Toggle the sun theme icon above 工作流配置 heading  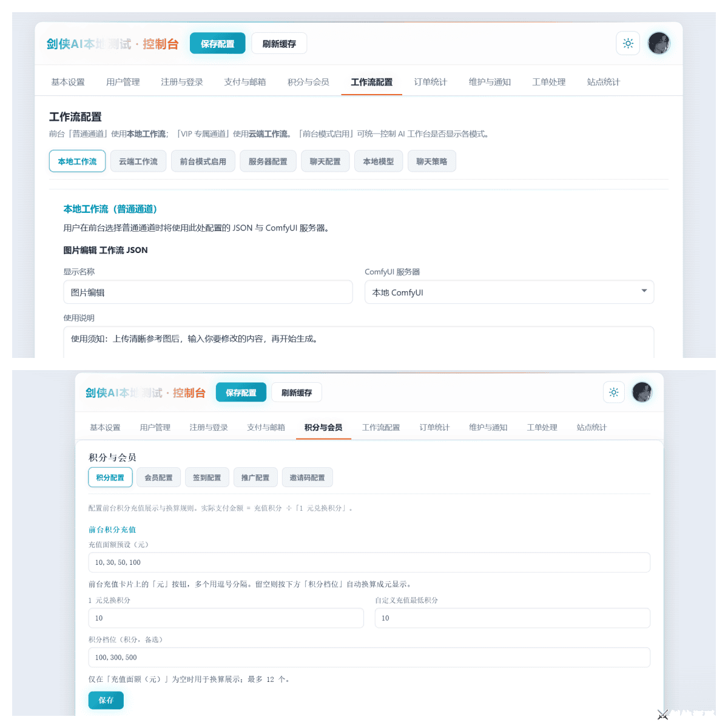pyautogui.click(x=628, y=43)
